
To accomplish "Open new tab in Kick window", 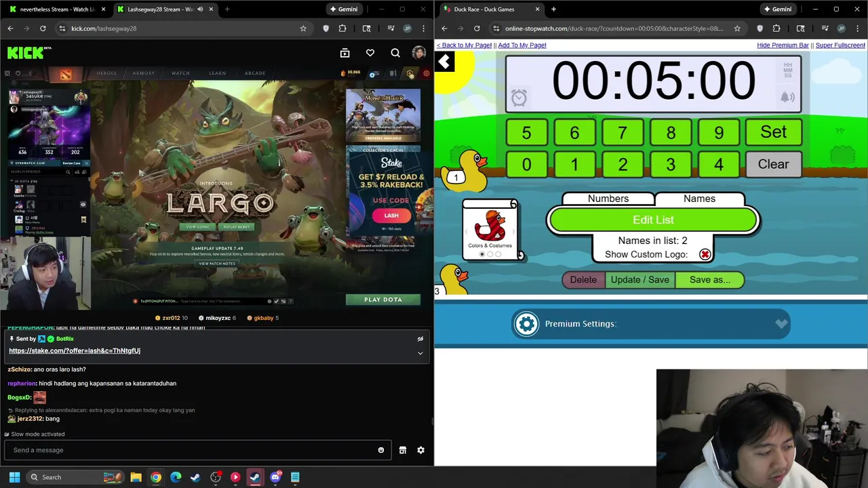I will click(227, 9).
